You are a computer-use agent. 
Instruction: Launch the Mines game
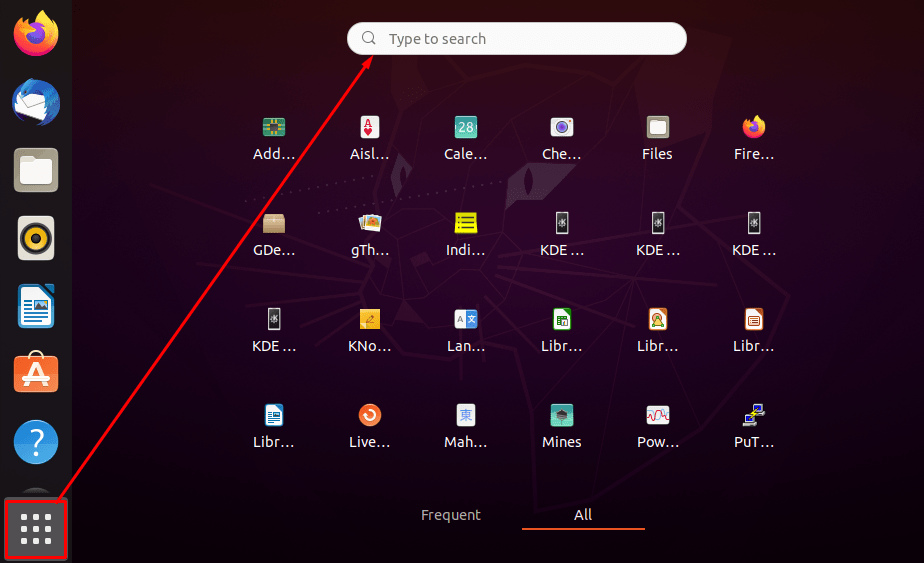click(562, 427)
